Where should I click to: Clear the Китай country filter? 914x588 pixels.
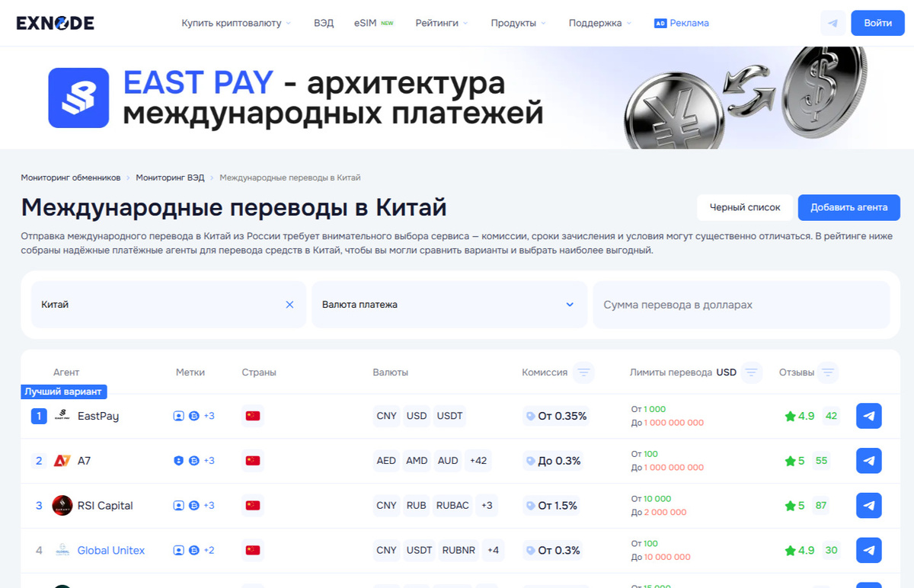click(289, 305)
